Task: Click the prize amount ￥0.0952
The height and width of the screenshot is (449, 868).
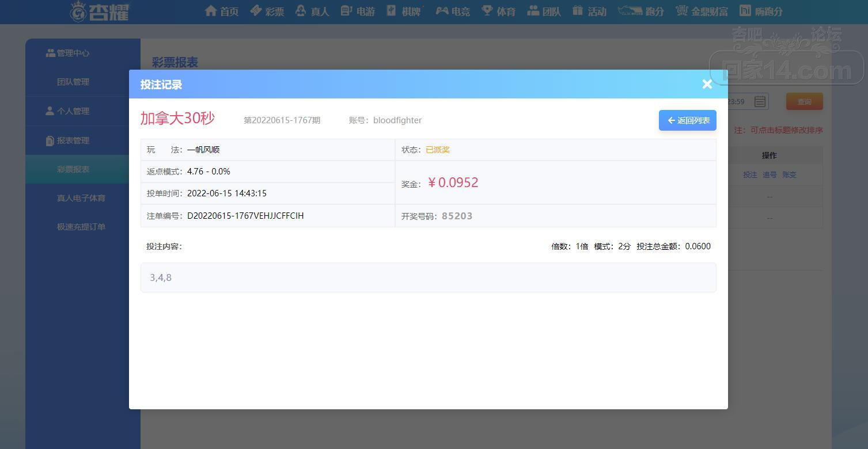Action: pos(453,182)
